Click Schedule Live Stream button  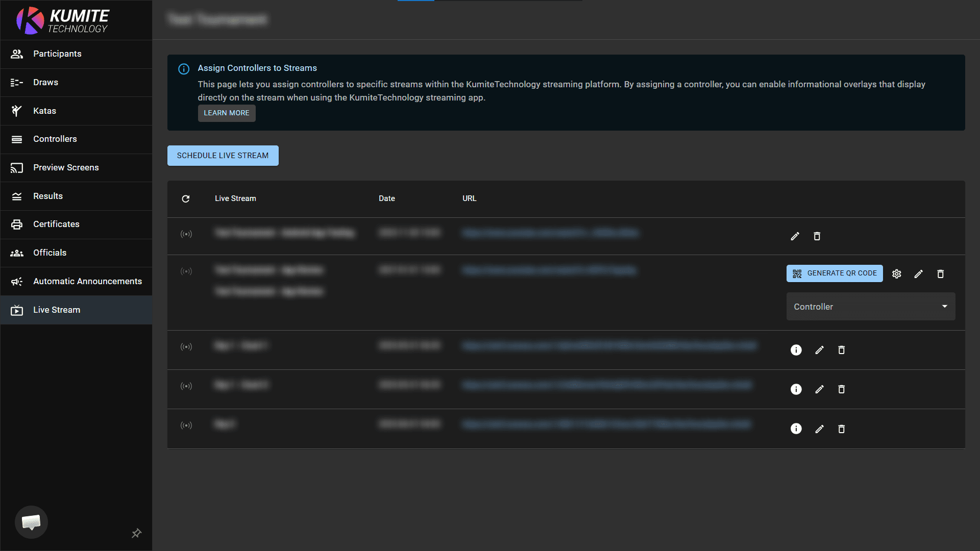[x=223, y=156]
